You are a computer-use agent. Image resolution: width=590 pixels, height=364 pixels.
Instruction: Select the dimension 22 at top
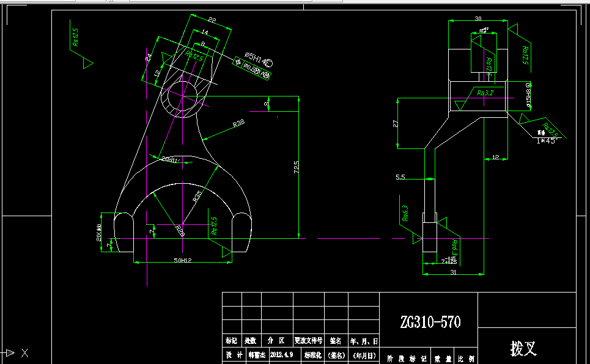click(x=212, y=20)
